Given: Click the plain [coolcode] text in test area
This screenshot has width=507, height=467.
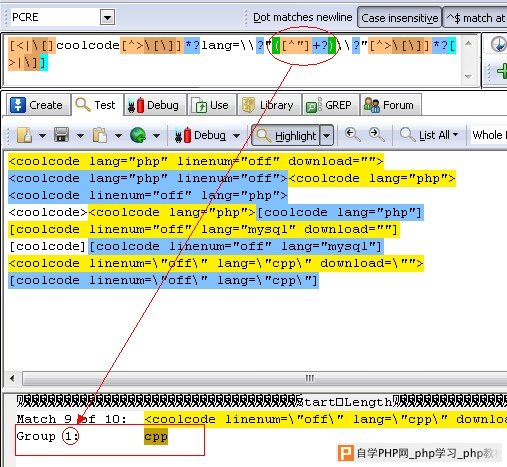Looking at the screenshot, I should click(48, 246).
